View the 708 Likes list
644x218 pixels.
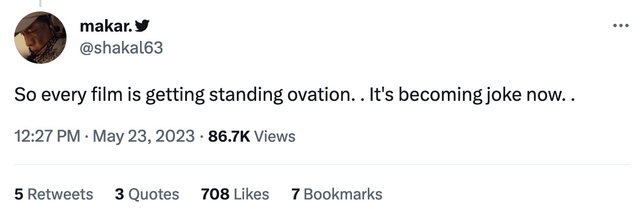[235, 194]
